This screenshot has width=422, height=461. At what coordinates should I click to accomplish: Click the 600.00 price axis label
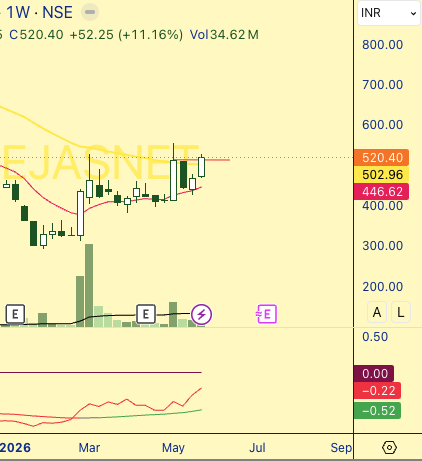(x=383, y=125)
